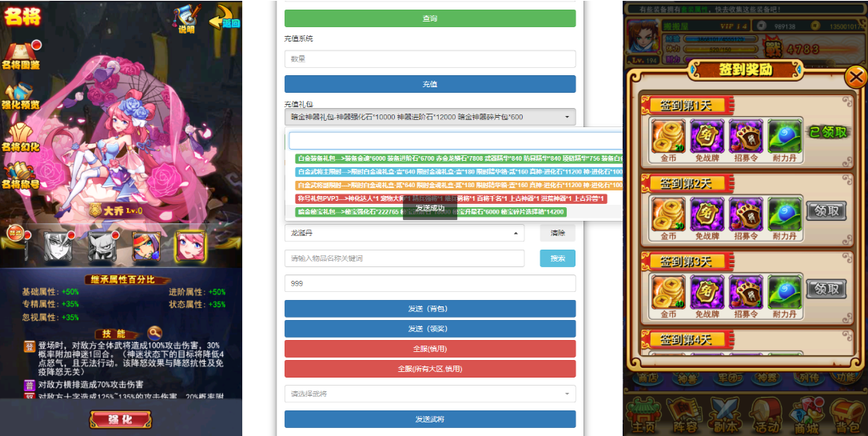This screenshot has height=436, width=868.
Task: Click the 数量 input field
Action: coord(430,59)
